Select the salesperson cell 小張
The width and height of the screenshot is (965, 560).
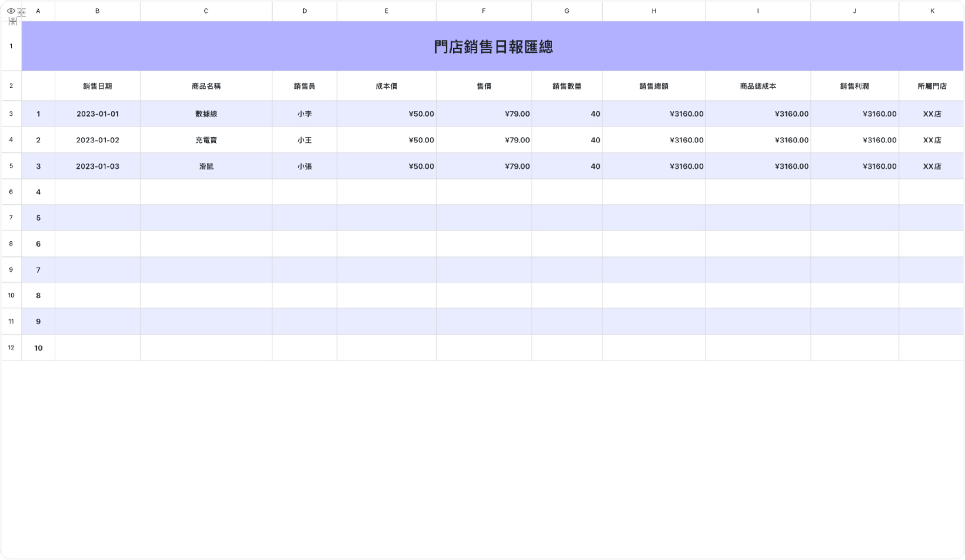coord(304,166)
